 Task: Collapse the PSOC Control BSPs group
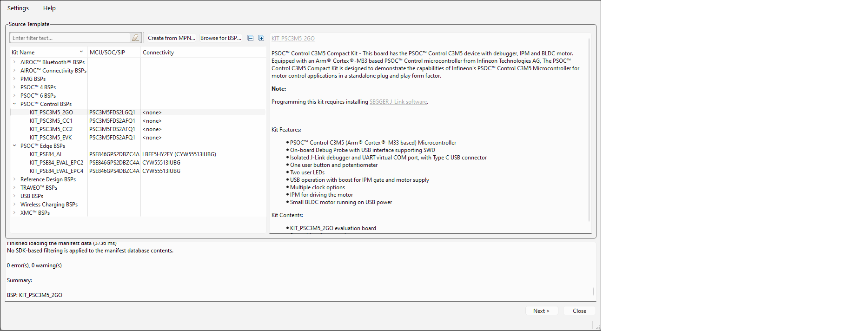[14, 104]
